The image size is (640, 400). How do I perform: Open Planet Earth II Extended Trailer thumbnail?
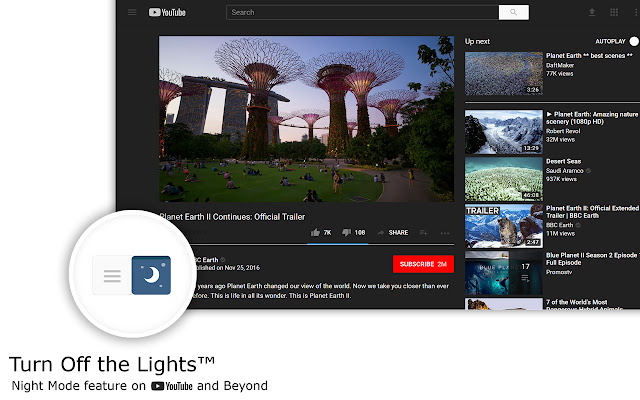click(x=504, y=226)
